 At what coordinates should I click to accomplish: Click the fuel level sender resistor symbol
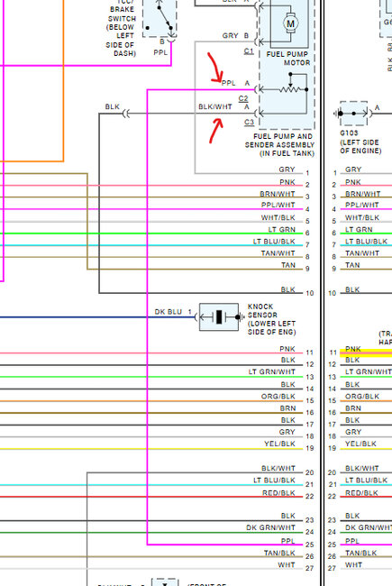(x=289, y=89)
